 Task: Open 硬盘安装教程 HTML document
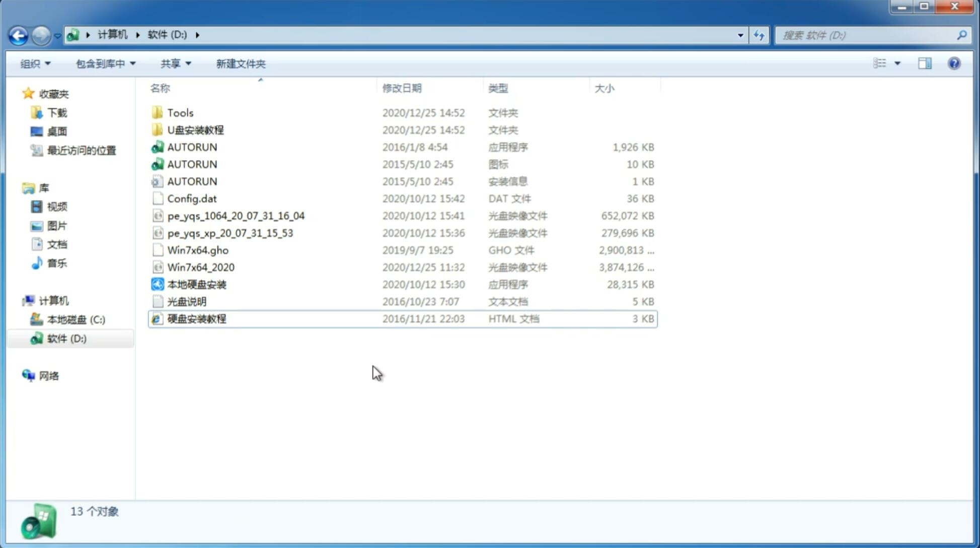[196, 318]
